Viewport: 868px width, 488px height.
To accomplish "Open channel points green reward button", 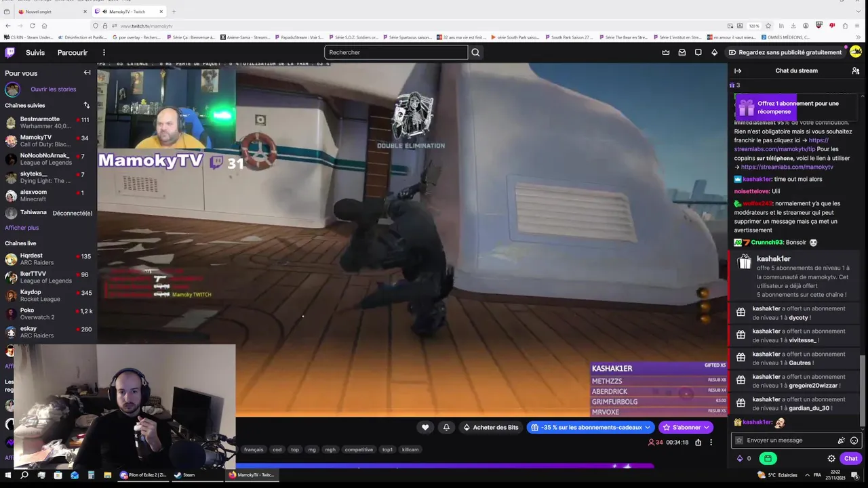I will (768, 458).
